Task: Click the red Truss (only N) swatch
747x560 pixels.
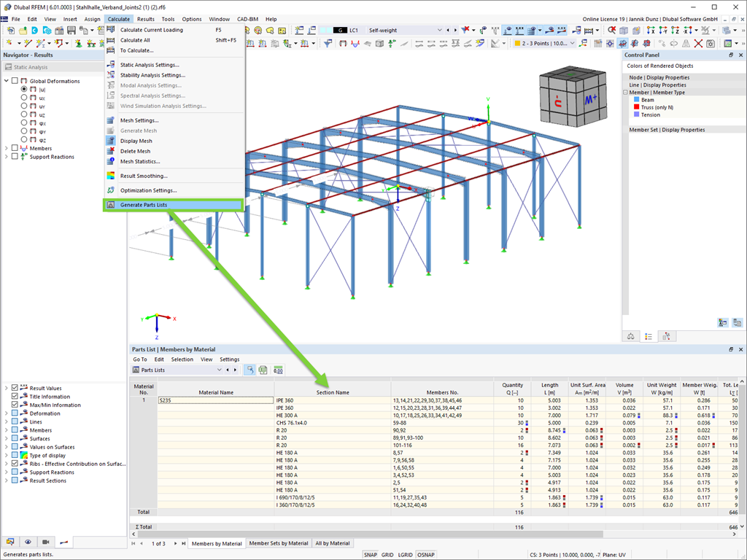Action: [636, 107]
